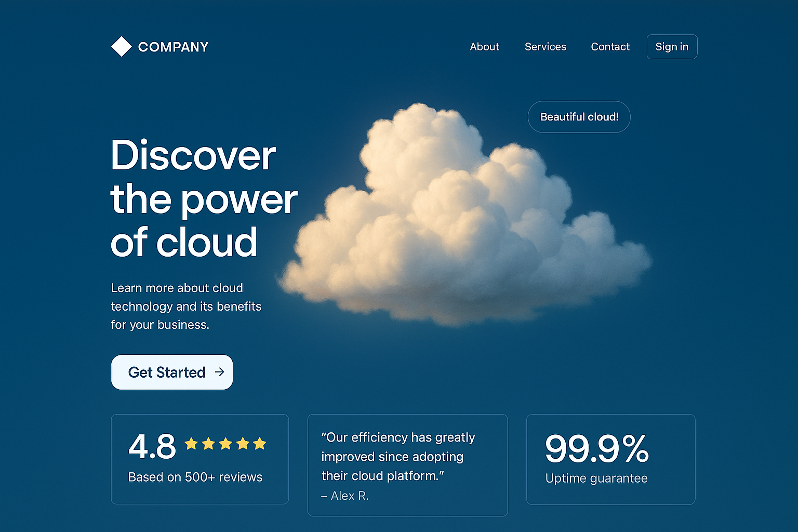Click the fourth yellow rating star

pyautogui.click(x=243, y=444)
